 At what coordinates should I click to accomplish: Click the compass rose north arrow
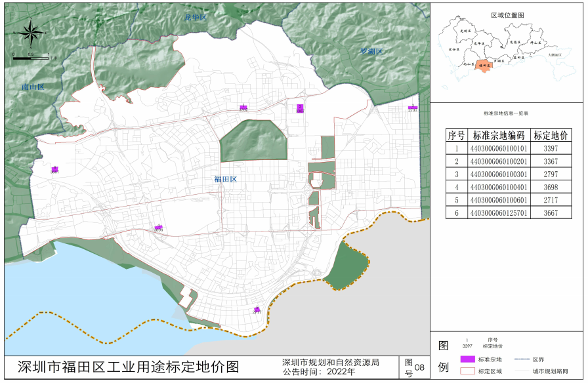(31, 31)
